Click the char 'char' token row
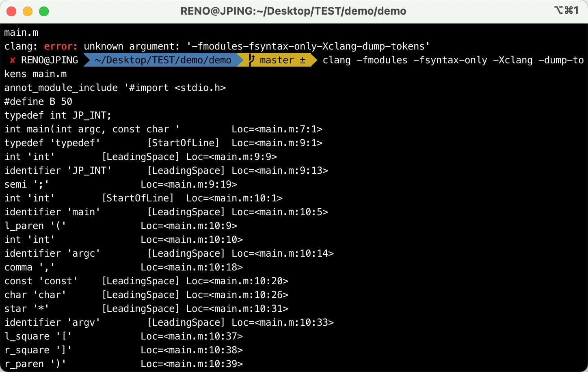The image size is (588, 372). tap(146, 295)
